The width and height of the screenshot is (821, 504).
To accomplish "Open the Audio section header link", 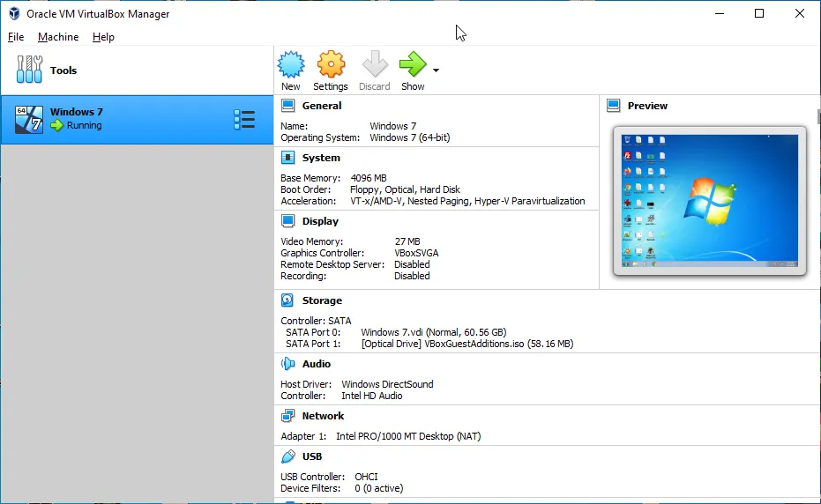I will [317, 364].
